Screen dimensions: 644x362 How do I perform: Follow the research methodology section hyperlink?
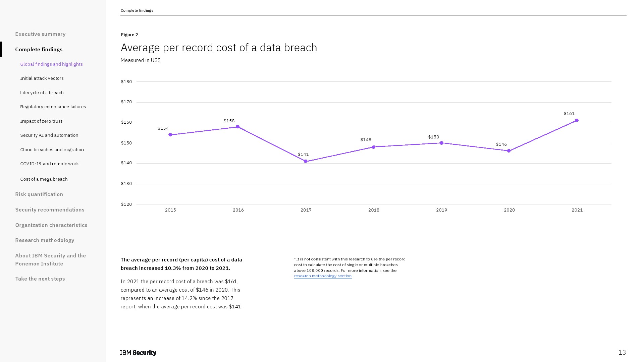coord(323,276)
